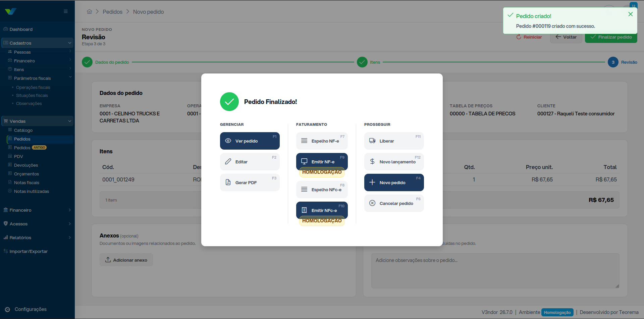
Task: Click the receipt icon in Emitir NFc-e
Action: click(304, 210)
